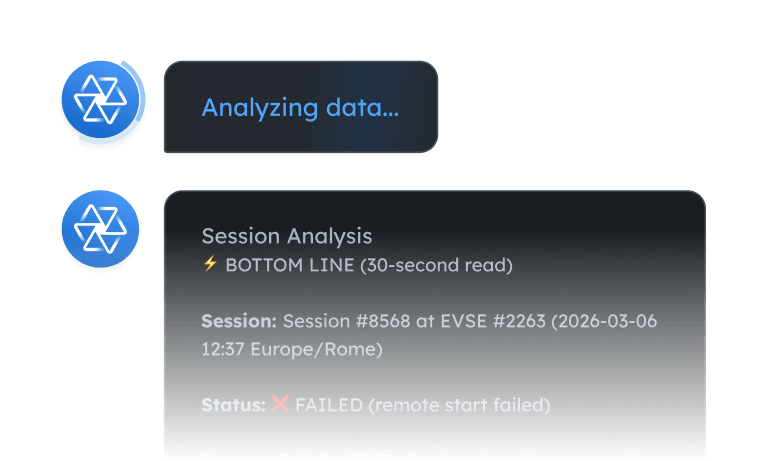Select the "Analyzing data..." text

300,108
